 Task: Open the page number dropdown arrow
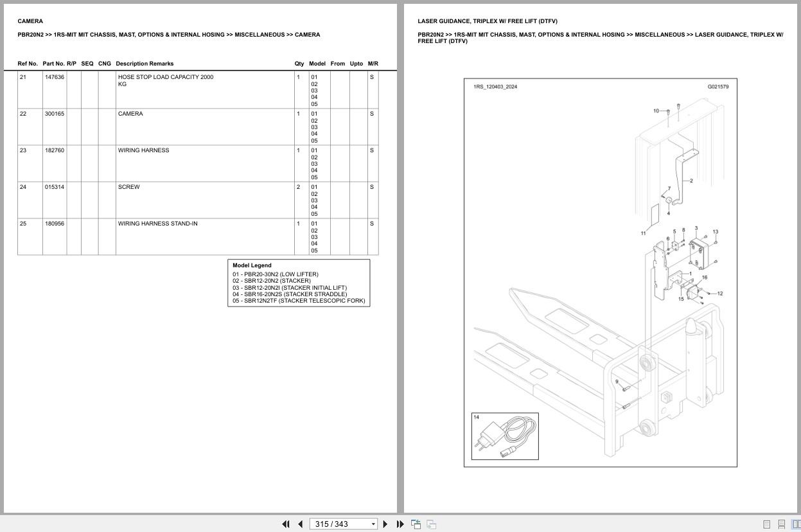pyautogui.click(x=373, y=524)
